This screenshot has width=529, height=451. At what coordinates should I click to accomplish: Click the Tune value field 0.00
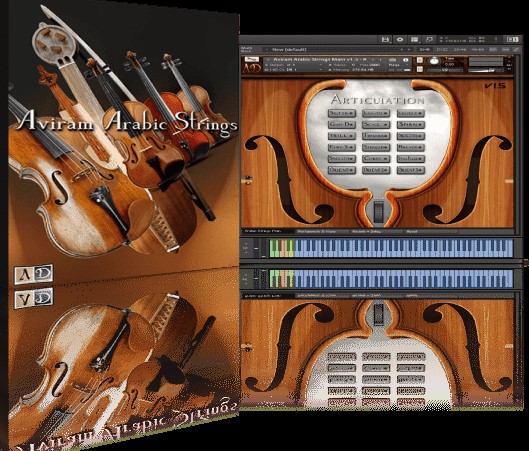click(450, 64)
